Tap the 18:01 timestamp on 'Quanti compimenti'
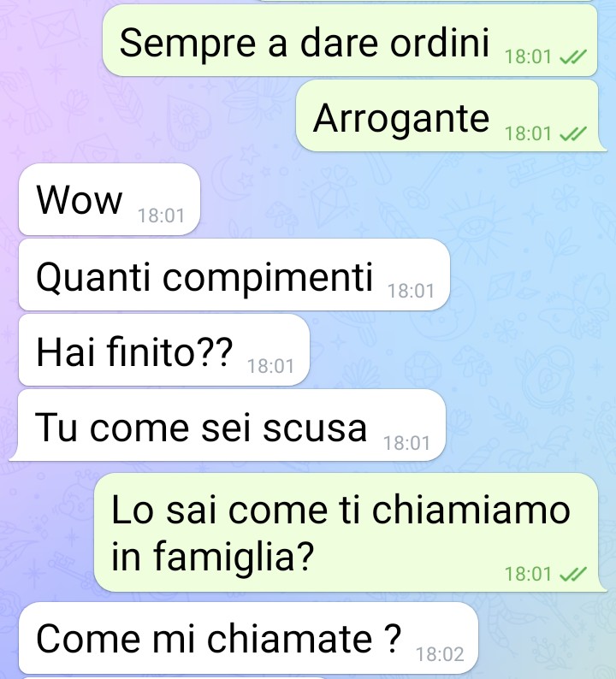This screenshot has width=616, height=679. coord(411,291)
